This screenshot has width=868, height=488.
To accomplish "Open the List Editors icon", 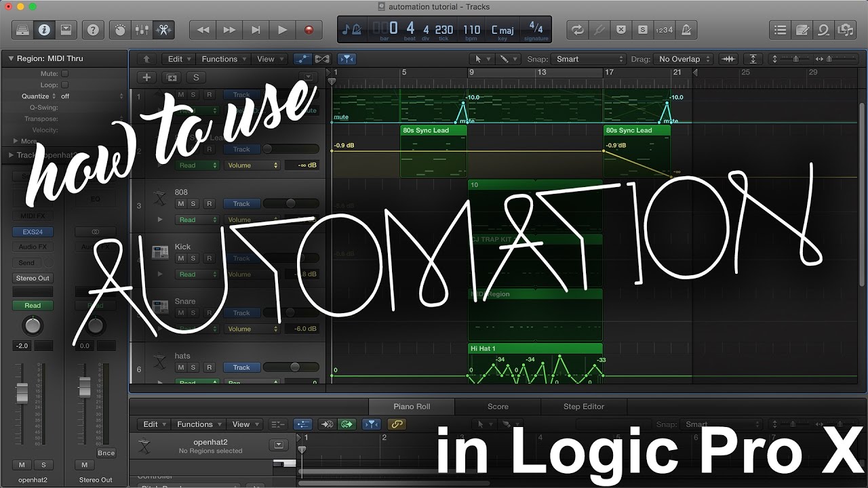I will click(781, 30).
